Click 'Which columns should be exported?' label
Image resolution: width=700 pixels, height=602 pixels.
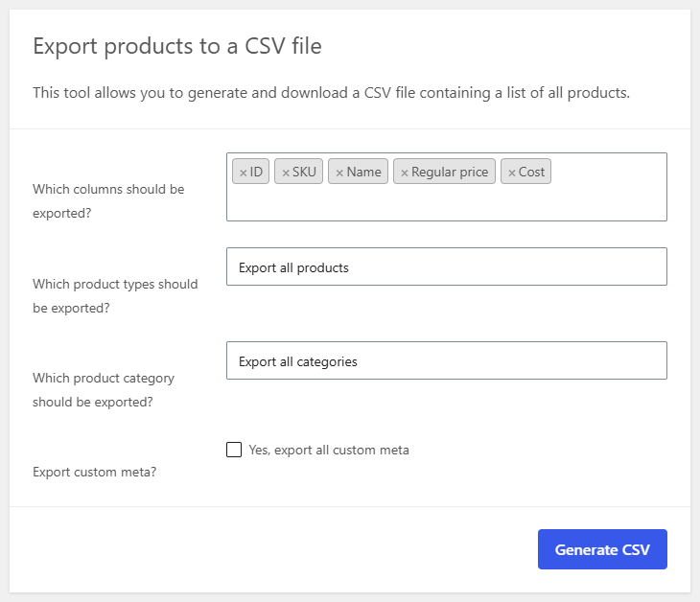pyautogui.click(x=108, y=201)
